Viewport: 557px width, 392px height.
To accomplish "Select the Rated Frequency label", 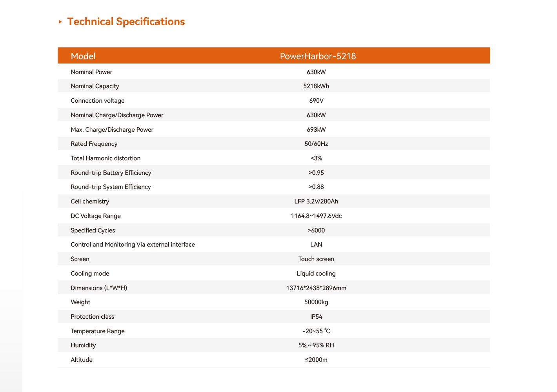I will coord(94,144).
